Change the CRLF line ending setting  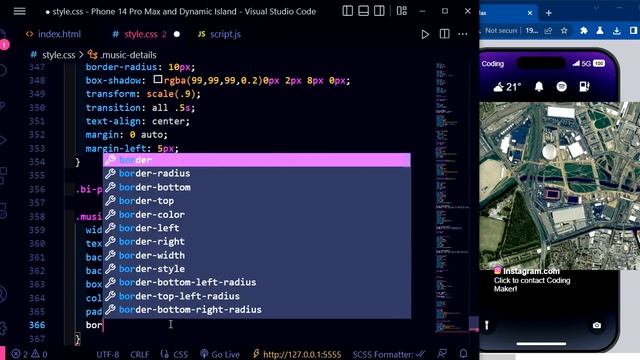tap(140, 354)
